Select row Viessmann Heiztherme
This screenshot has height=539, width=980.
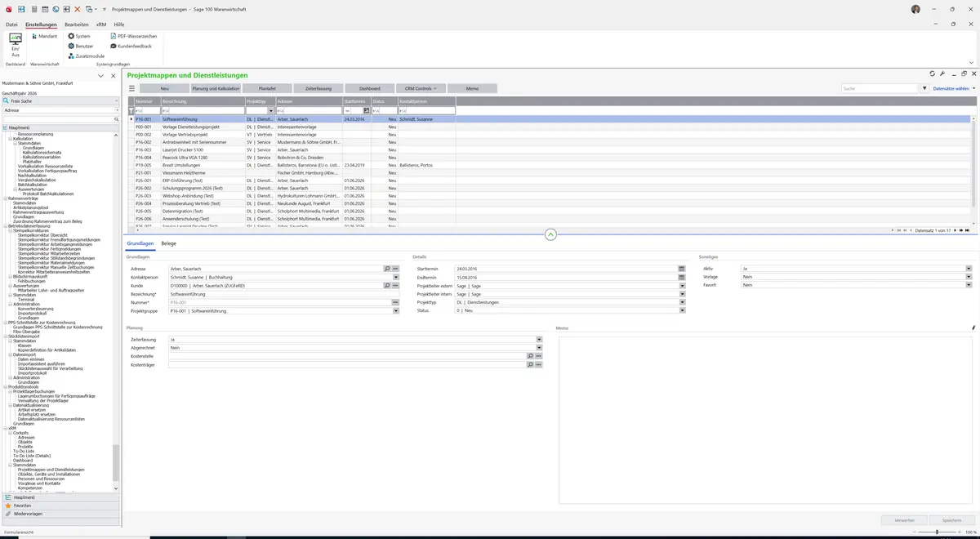(550, 172)
